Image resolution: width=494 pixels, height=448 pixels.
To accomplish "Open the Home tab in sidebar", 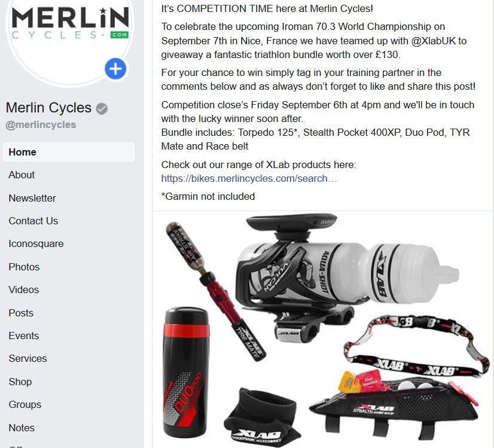I will point(69,152).
